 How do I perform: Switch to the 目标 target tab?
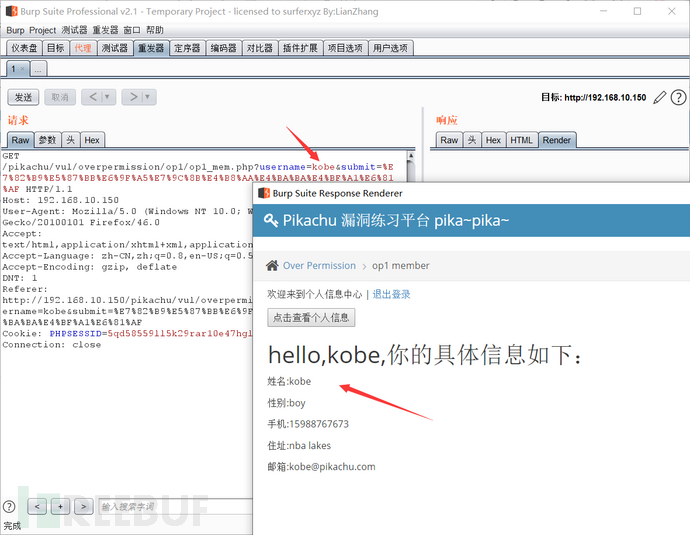[55, 48]
